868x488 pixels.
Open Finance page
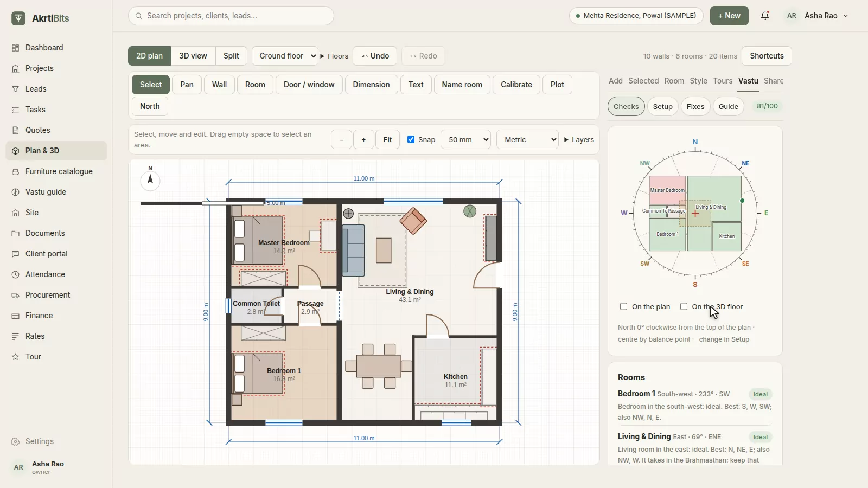pos(56,316)
